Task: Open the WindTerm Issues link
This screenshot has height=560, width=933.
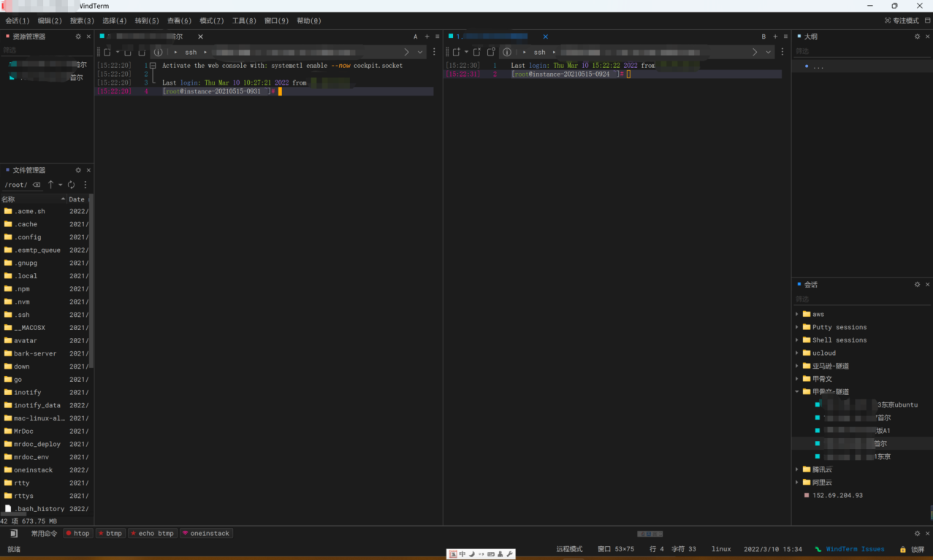Action: [854, 549]
